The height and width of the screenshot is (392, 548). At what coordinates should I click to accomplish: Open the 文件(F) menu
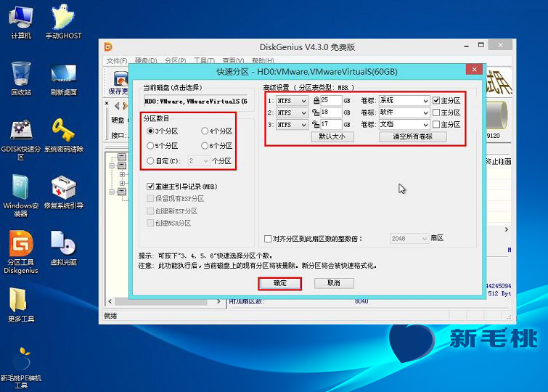pos(117,61)
